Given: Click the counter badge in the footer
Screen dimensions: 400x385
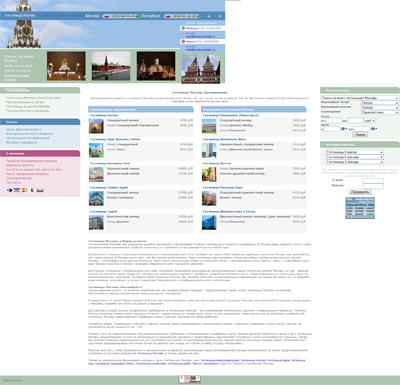Looking at the screenshot, I should coord(190,379).
